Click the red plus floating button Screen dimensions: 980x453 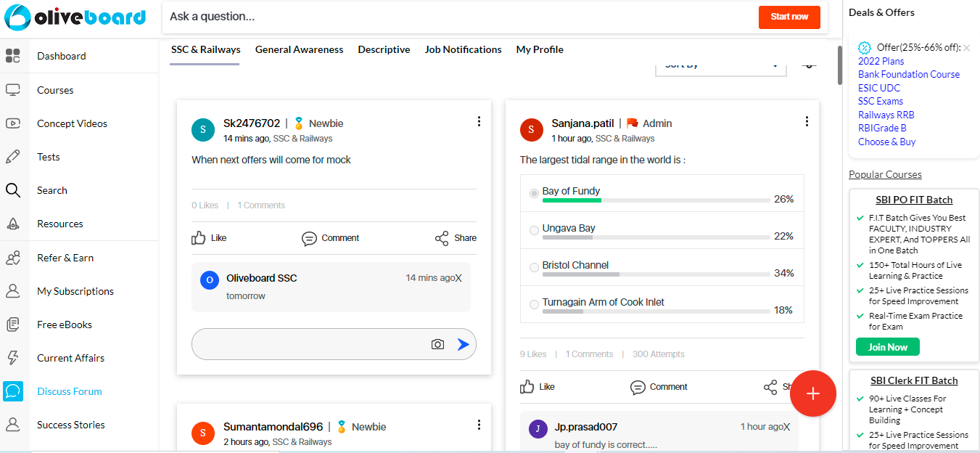(x=813, y=393)
